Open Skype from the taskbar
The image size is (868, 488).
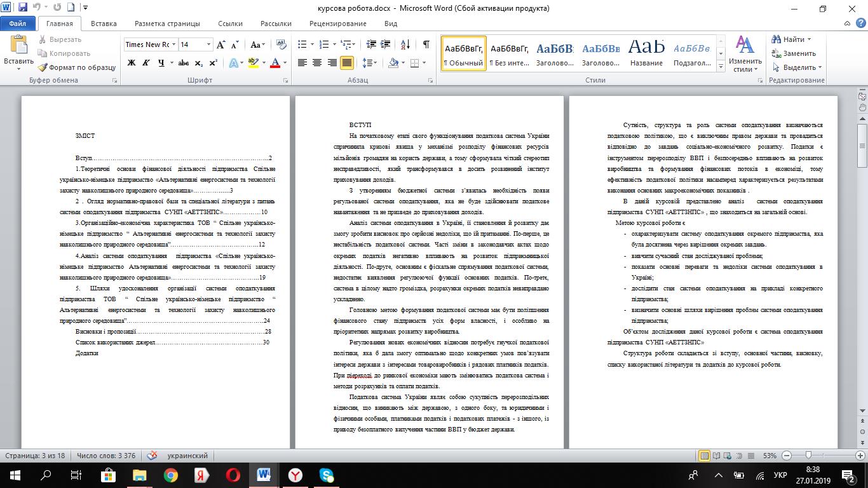tap(327, 475)
